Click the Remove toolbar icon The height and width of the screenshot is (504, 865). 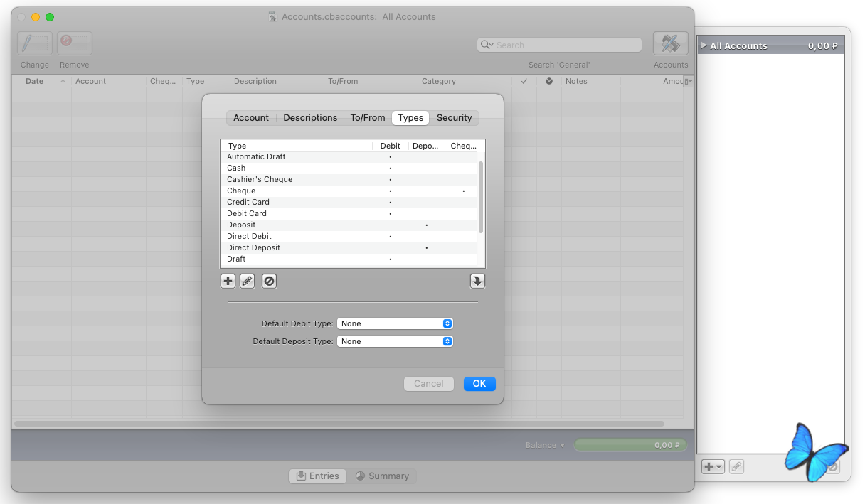coord(75,44)
